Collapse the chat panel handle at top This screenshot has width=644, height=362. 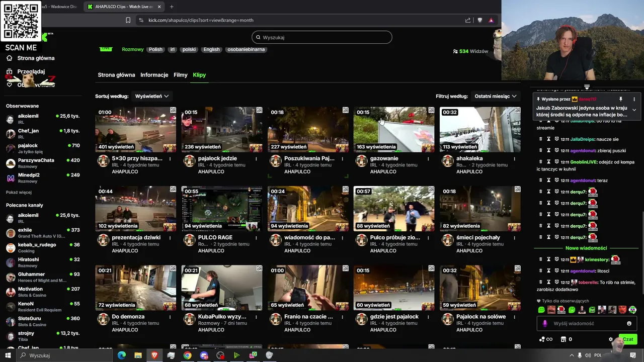tap(587, 87)
